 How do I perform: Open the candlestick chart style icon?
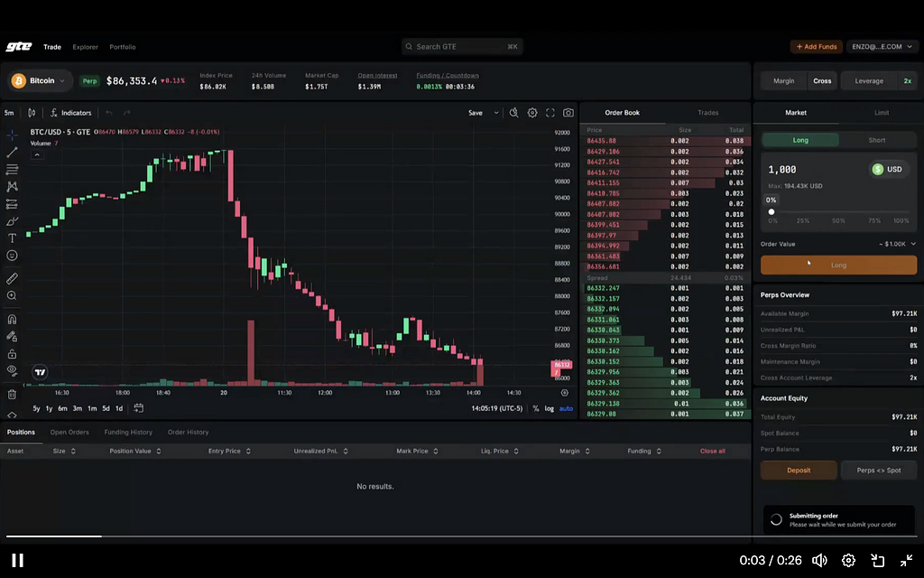[x=32, y=113]
